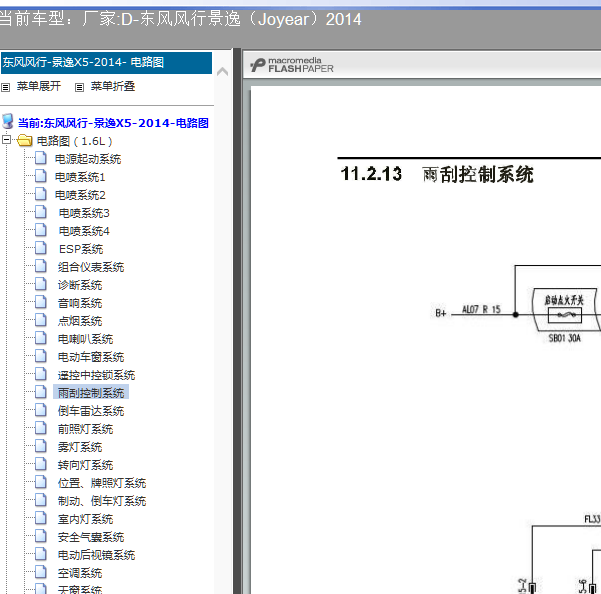This screenshot has height=594, width=601.
Task: Open 转向灯系统 document
Action: click(x=85, y=465)
